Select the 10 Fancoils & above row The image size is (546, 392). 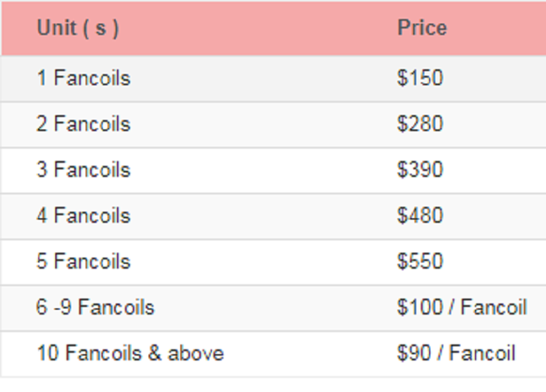273,354
